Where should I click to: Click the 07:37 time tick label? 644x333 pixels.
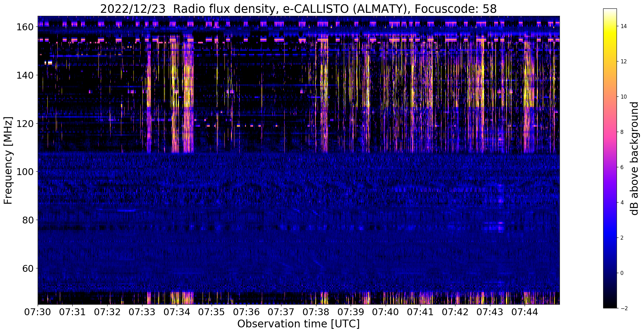click(281, 312)
